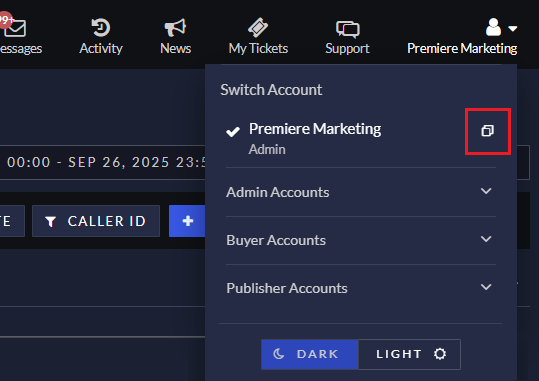This screenshot has width=539, height=381.
Task: Go to the News menu label
Action: click(x=176, y=48)
